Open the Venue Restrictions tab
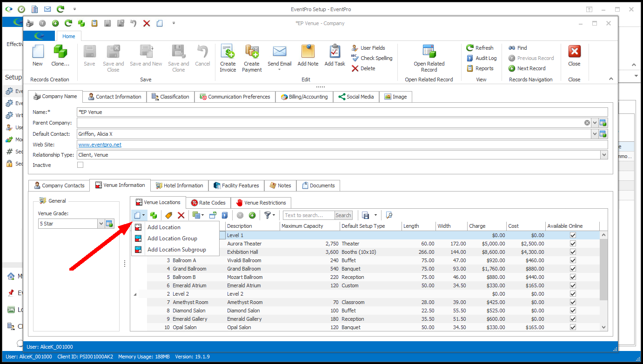Screen dimensions: 643x364 pos(261,203)
